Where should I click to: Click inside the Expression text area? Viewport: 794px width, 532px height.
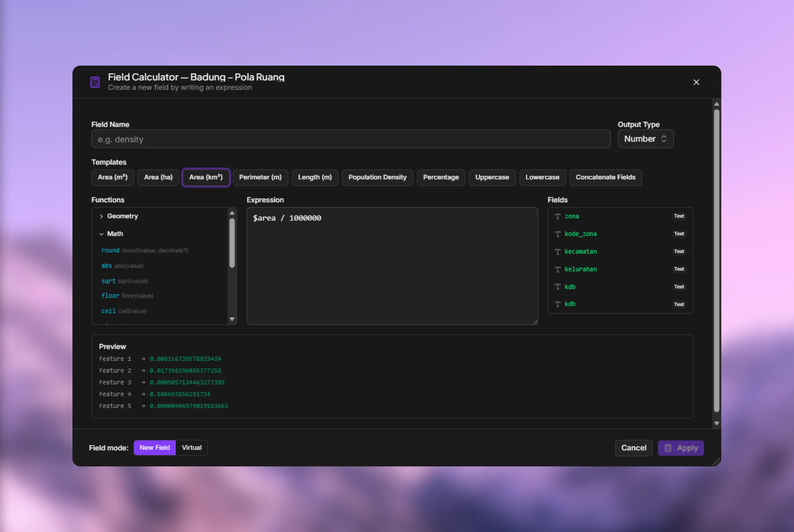click(x=392, y=266)
